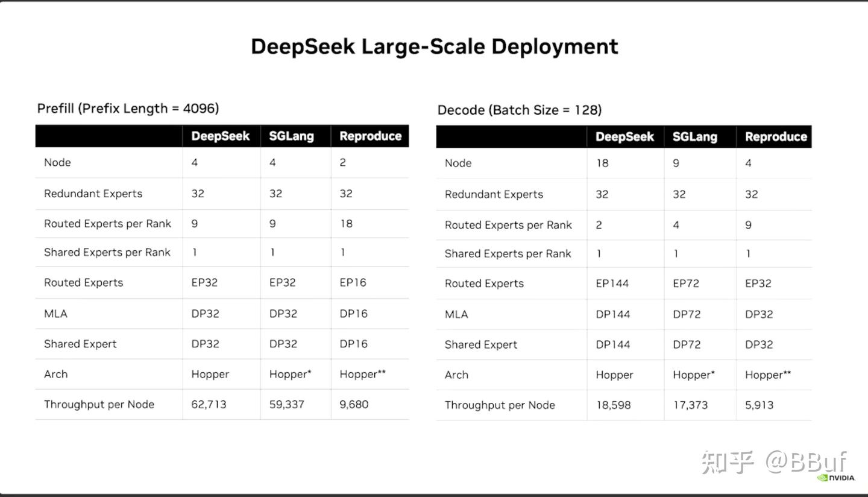Select the 62,713 throughput value

click(x=209, y=404)
